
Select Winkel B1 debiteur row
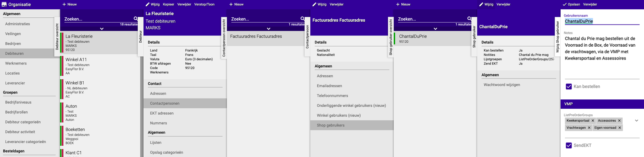pos(100,89)
